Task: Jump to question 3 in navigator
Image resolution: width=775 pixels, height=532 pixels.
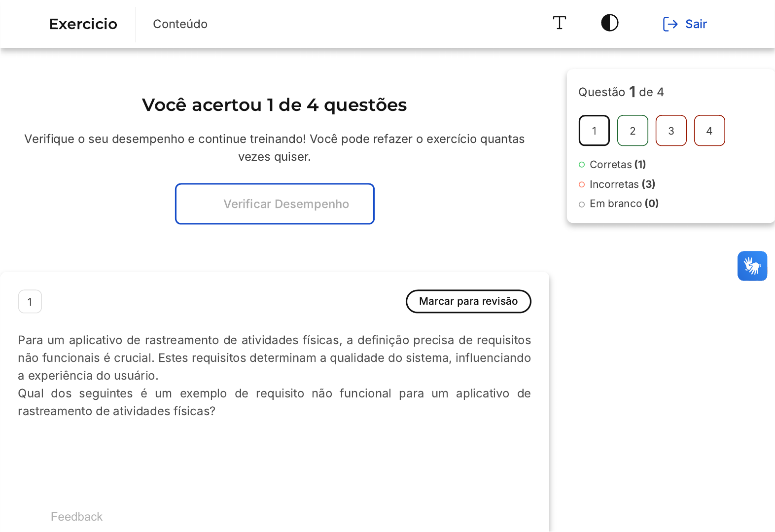Action: [671, 131]
